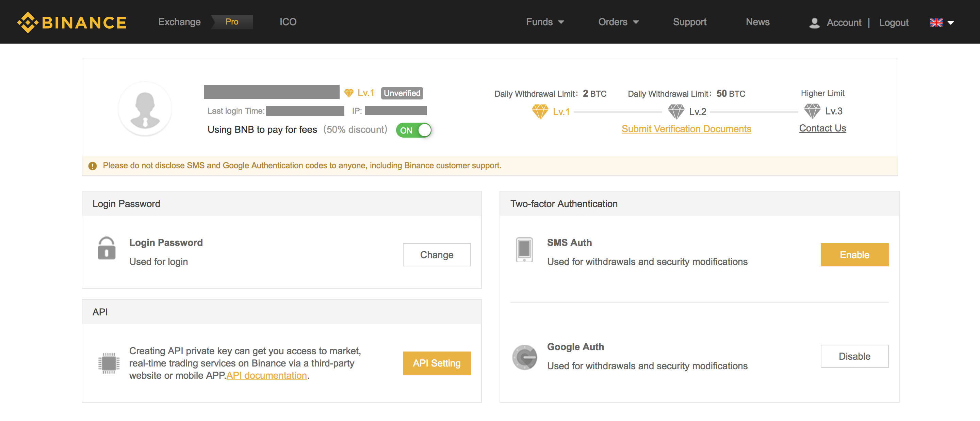
Task: Expand the Orders dropdown menu
Action: click(618, 22)
